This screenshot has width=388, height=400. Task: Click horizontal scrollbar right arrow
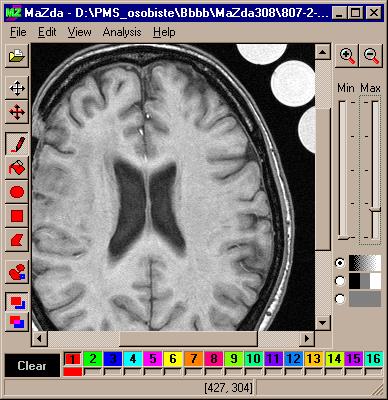tap(307, 339)
